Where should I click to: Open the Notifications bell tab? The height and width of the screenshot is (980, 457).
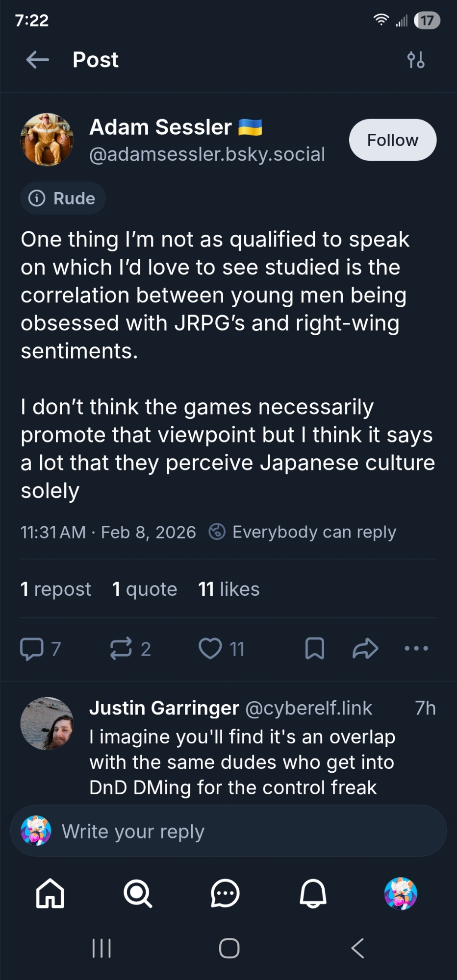313,893
